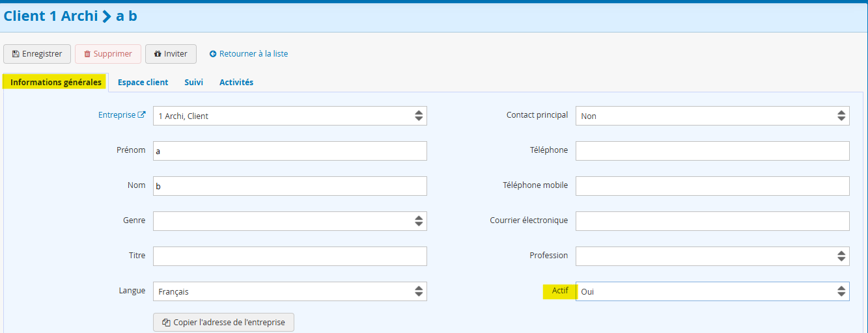Image resolution: width=868 pixels, height=333 pixels.
Task: Open the Informations générales tab
Action: 56,82
